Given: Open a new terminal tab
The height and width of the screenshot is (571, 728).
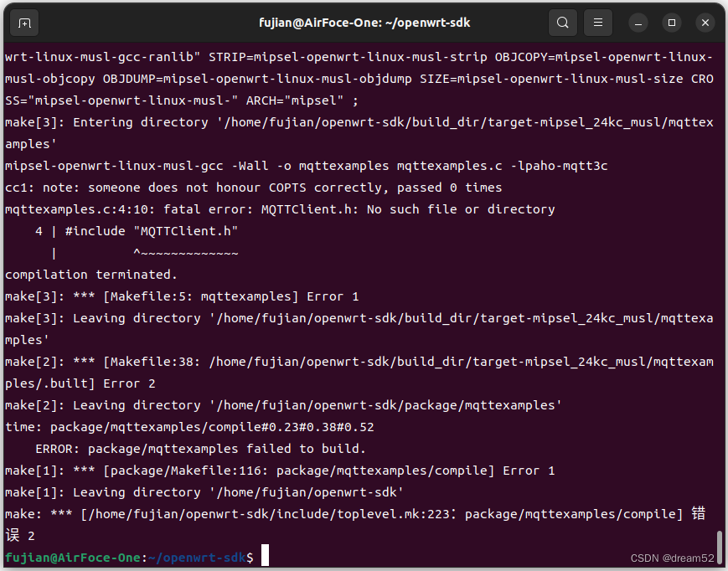Looking at the screenshot, I should tap(23, 23).
